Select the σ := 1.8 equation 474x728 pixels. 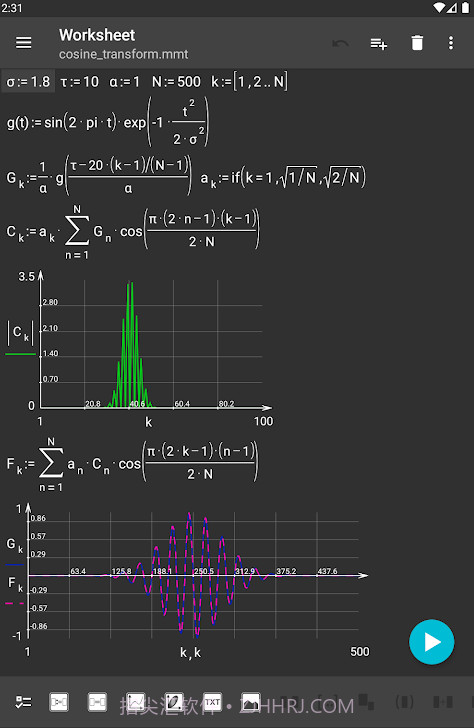click(28, 82)
